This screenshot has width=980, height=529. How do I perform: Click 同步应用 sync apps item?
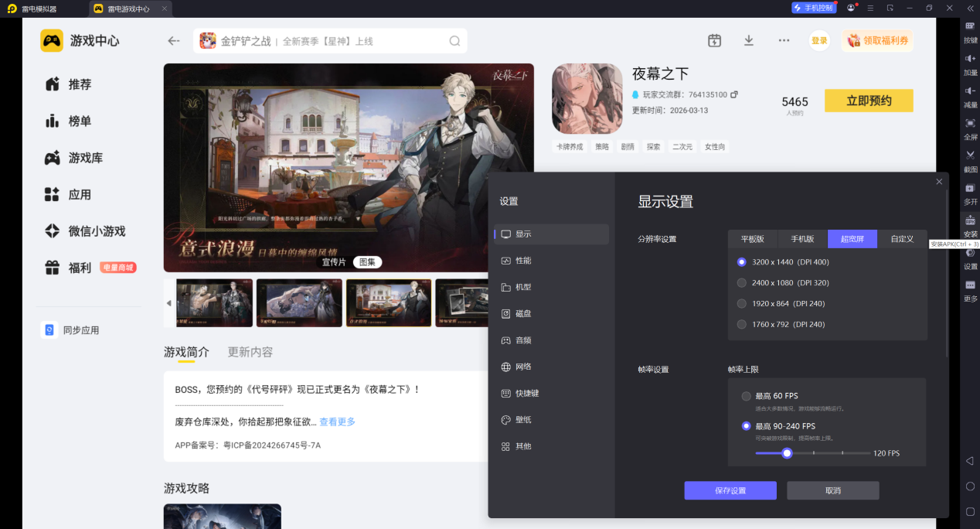pos(71,330)
